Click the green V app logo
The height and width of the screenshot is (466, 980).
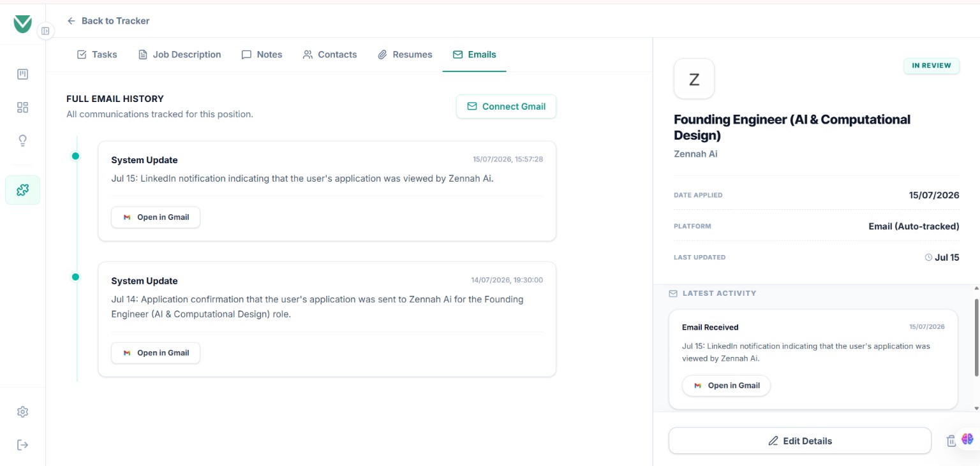(22, 24)
